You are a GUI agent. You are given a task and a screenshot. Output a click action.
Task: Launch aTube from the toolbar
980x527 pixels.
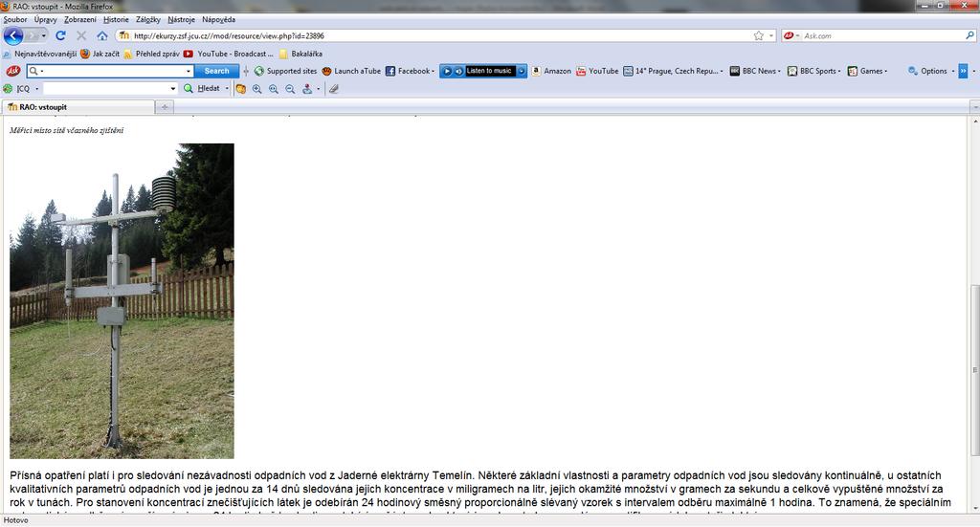click(351, 71)
